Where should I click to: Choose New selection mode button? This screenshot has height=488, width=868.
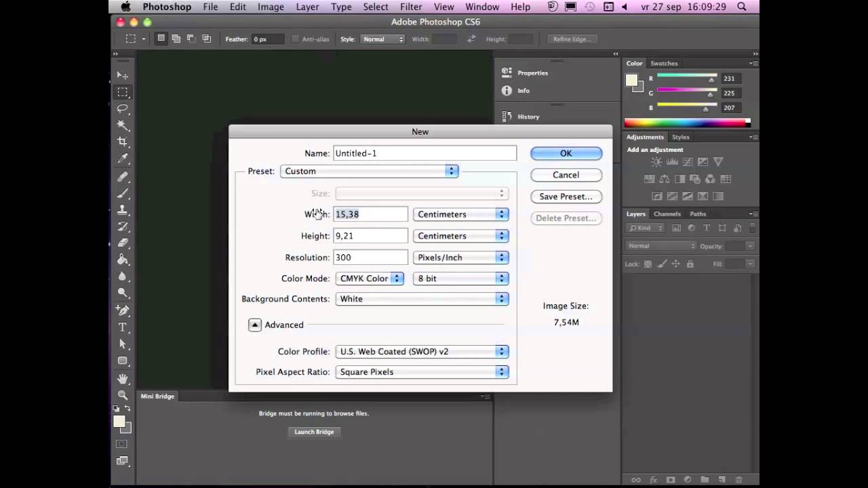tap(161, 39)
